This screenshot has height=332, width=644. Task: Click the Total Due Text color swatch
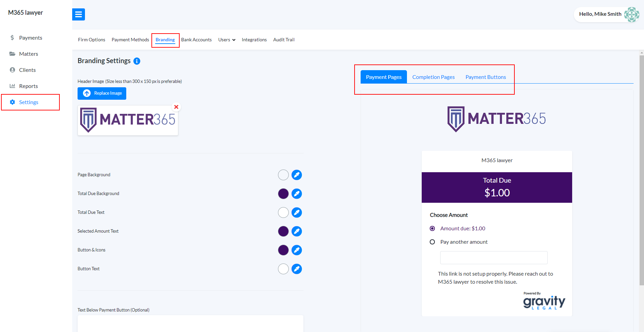click(x=283, y=212)
